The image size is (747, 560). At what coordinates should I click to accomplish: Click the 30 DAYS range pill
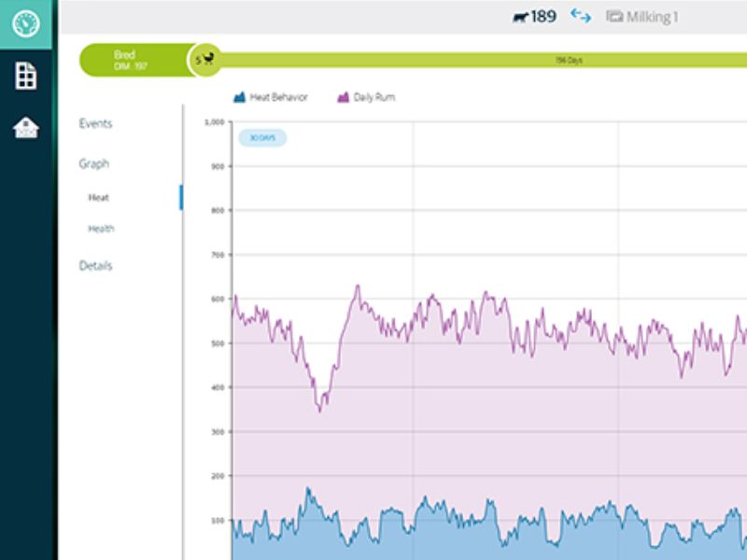[262, 138]
